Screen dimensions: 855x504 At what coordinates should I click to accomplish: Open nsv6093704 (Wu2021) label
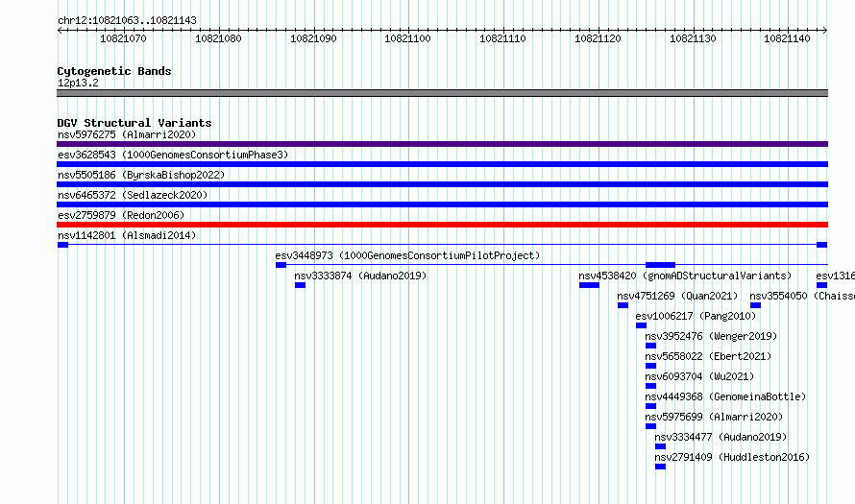tap(699, 376)
